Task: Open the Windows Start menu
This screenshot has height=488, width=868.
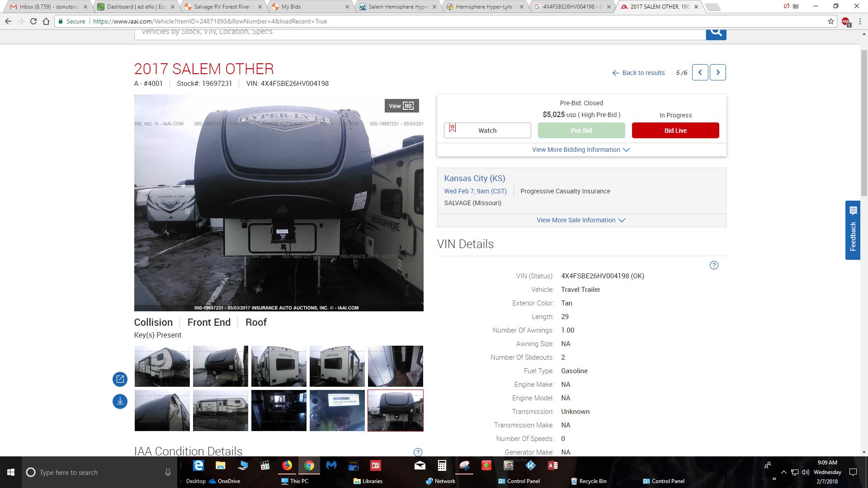Action: pos(11,472)
